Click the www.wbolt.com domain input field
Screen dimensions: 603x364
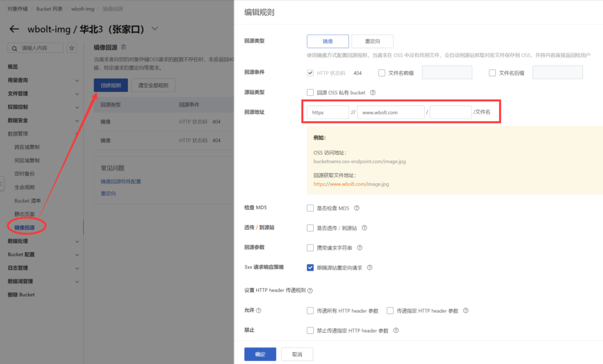[390, 112]
